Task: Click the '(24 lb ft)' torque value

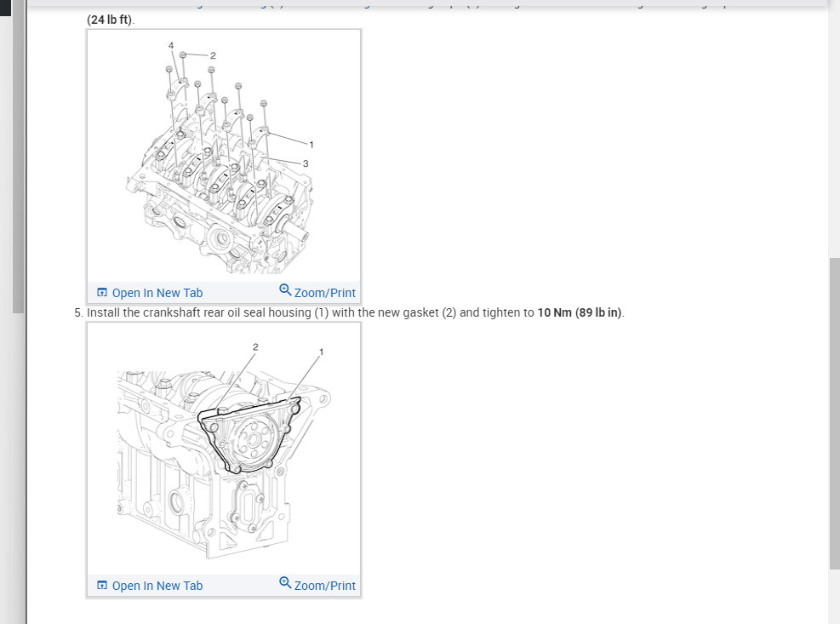Action: (x=110, y=20)
